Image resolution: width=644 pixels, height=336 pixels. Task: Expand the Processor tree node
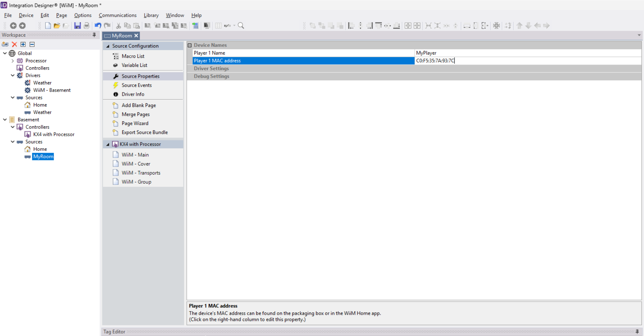pos(13,61)
